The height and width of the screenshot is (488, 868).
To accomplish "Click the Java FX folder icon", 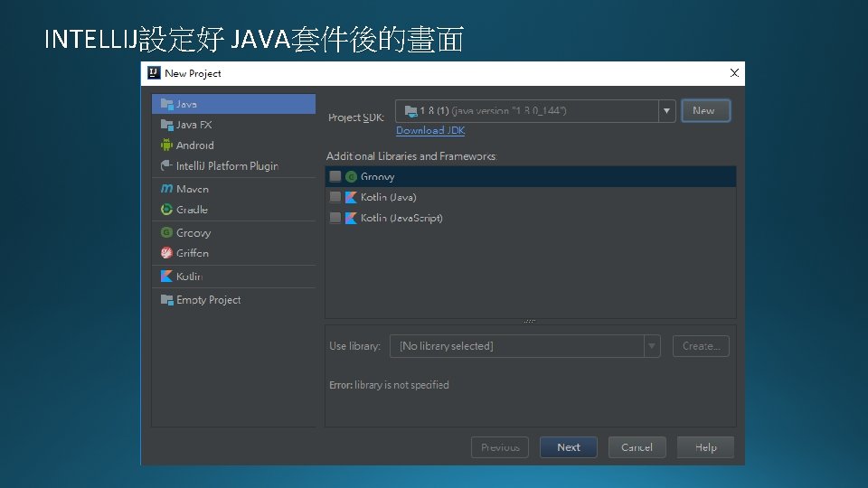I will point(166,125).
